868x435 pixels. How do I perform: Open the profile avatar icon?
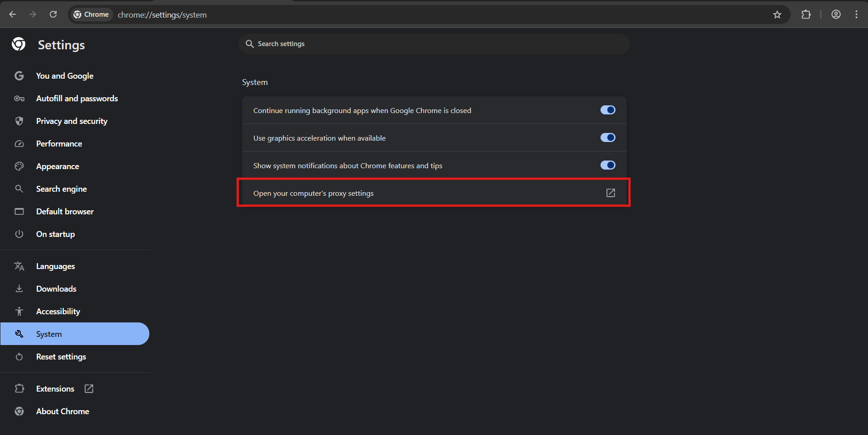(836, 14)
